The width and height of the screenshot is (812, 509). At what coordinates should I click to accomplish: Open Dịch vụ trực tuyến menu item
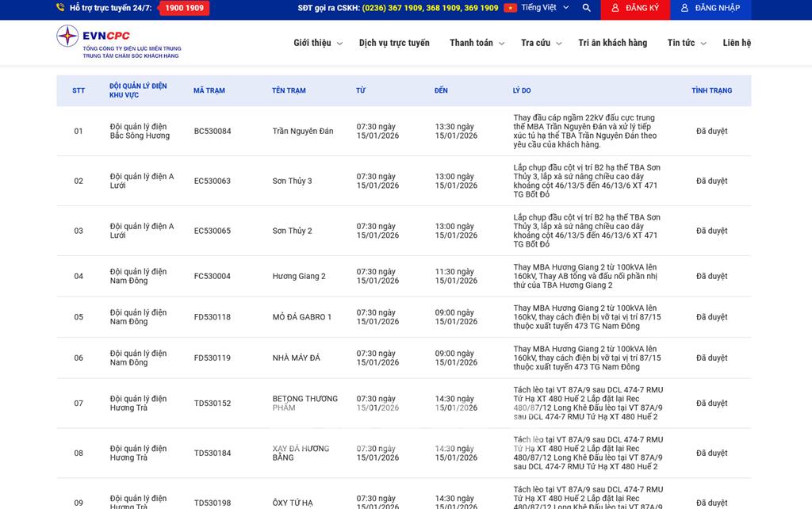tap(394, 43)
